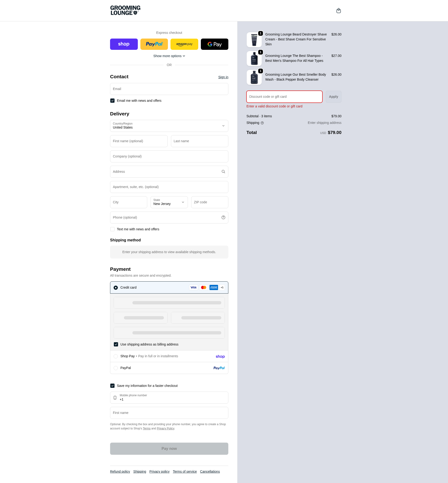The height and width of the screenshot is (483, 448).
Task: Open the shopping bag cart icon
Action: click(x=338, y=11)
